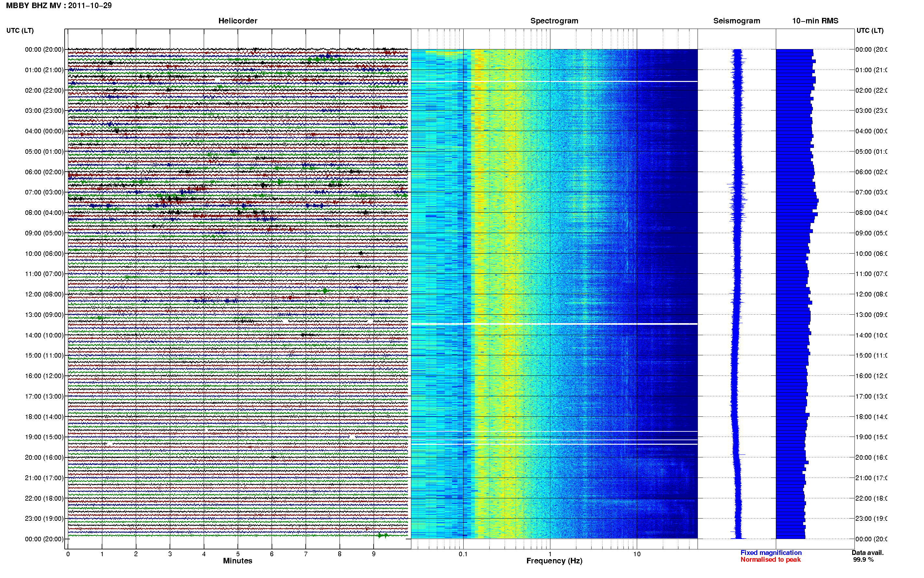Click left time label '07:00 (03:00)'
The width and height of the screenshot is (924, 578).
click(44, 192)
